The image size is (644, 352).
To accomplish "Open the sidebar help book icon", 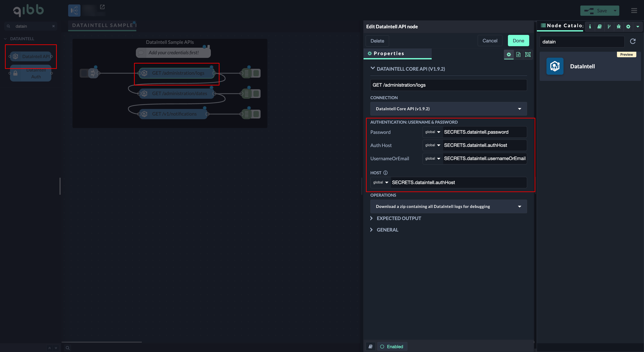I will coord(599,26).
